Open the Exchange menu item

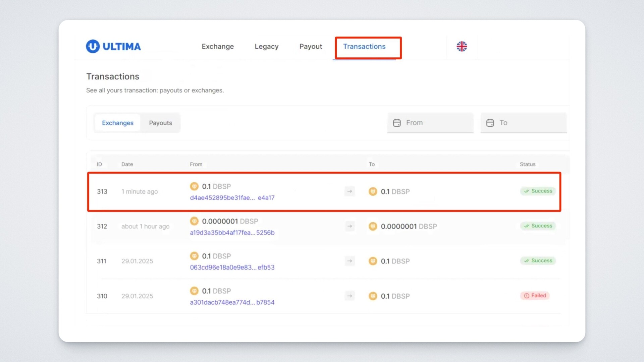click(218, 47)
